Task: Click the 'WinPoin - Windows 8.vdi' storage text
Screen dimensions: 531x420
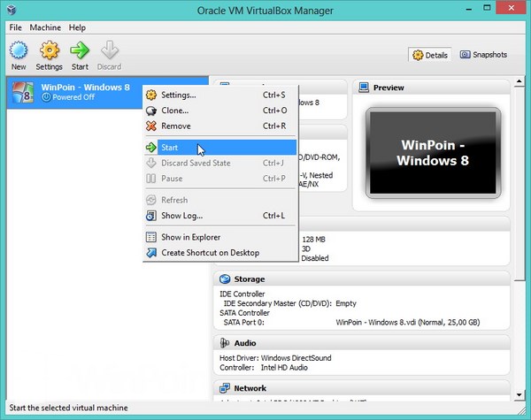Action: pos(408,322)
